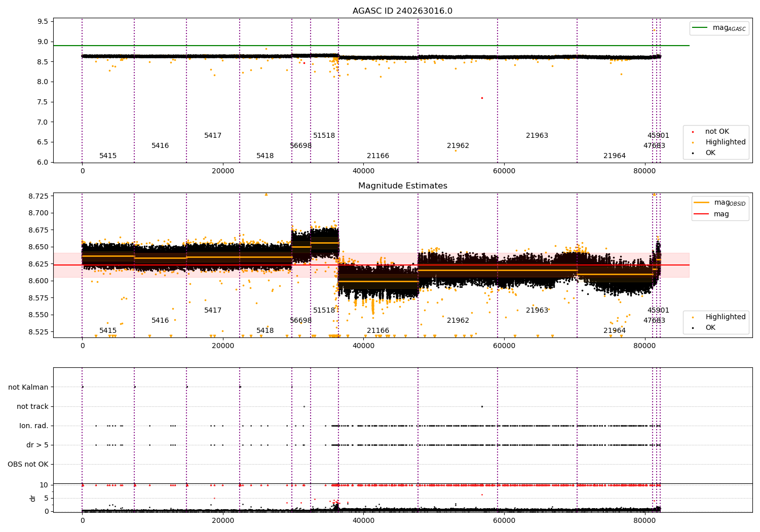The image size is (760, 532).
Task: Click the 'not Kalman' axis label
Action: 28,387
